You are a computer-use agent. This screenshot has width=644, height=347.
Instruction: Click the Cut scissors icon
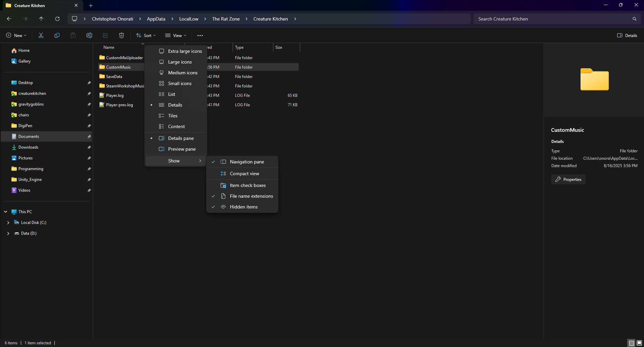(x=41, y=35)
